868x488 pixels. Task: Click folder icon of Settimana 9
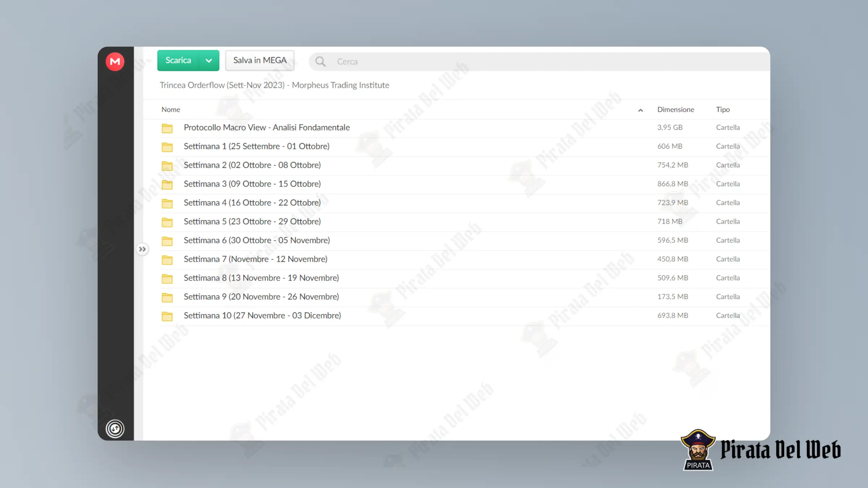coord(167,297)
